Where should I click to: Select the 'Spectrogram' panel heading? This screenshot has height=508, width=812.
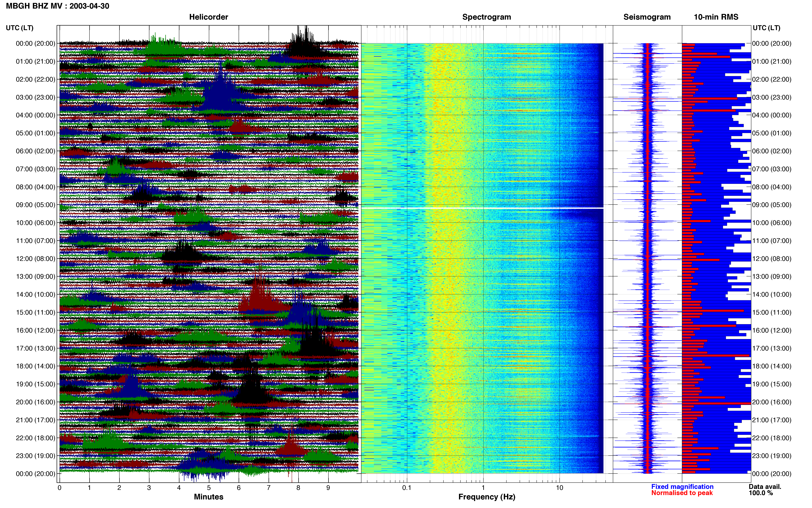[487, 17]
